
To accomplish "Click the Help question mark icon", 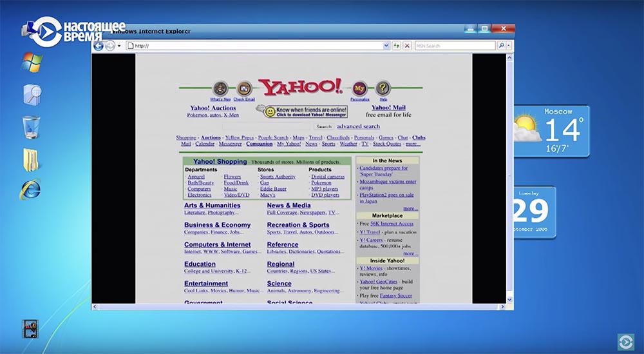I will tap(383, 88).
